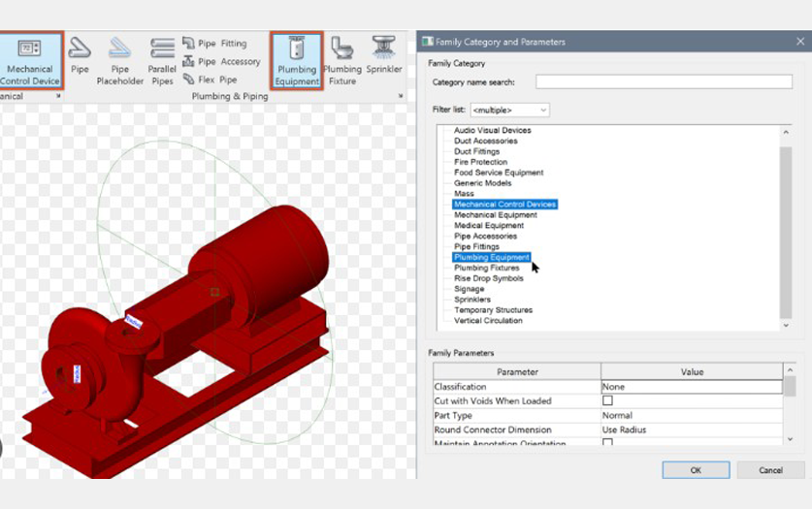The image size is (812, 509).
Task: Select the Plumbing Fixture tool
Action: pyautogui.click(x=341, y=60)
